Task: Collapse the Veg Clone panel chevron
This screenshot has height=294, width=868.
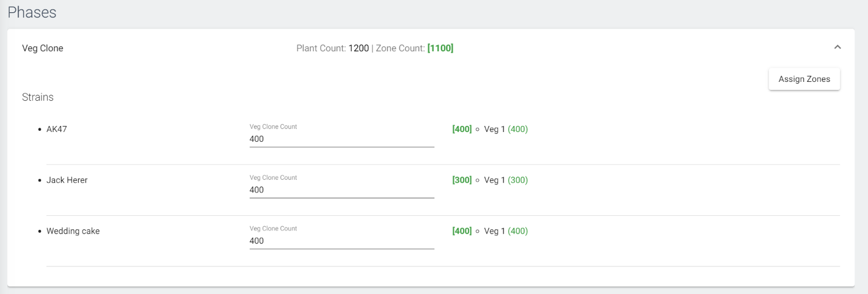Action: coord(837,48)
